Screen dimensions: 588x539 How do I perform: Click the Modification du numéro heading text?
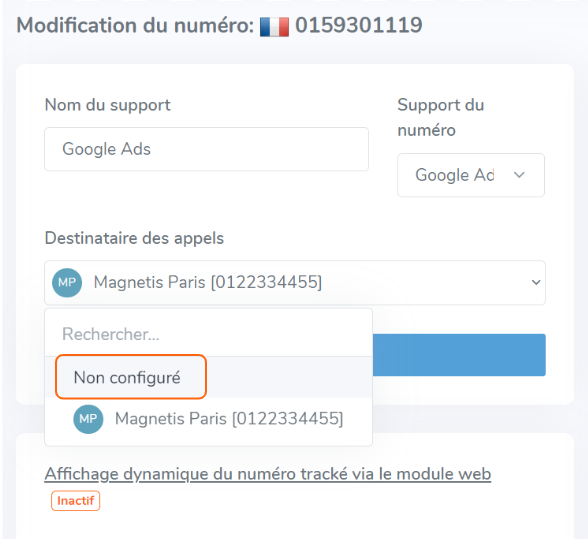[x=135, y=26]
